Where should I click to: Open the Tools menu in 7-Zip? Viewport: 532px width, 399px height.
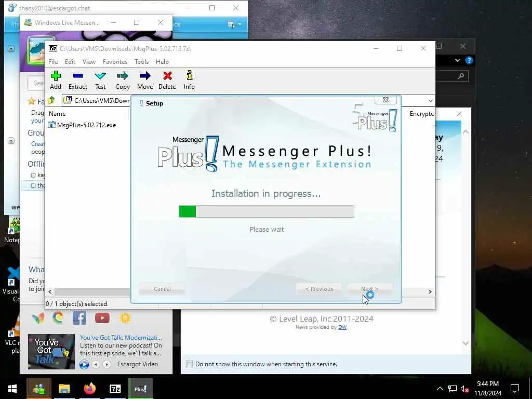pyautogui.click(x=141, y=62)
